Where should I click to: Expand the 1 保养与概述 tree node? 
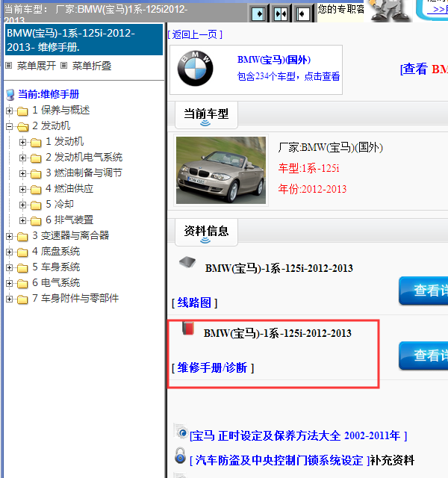click(x=9, y=111)
